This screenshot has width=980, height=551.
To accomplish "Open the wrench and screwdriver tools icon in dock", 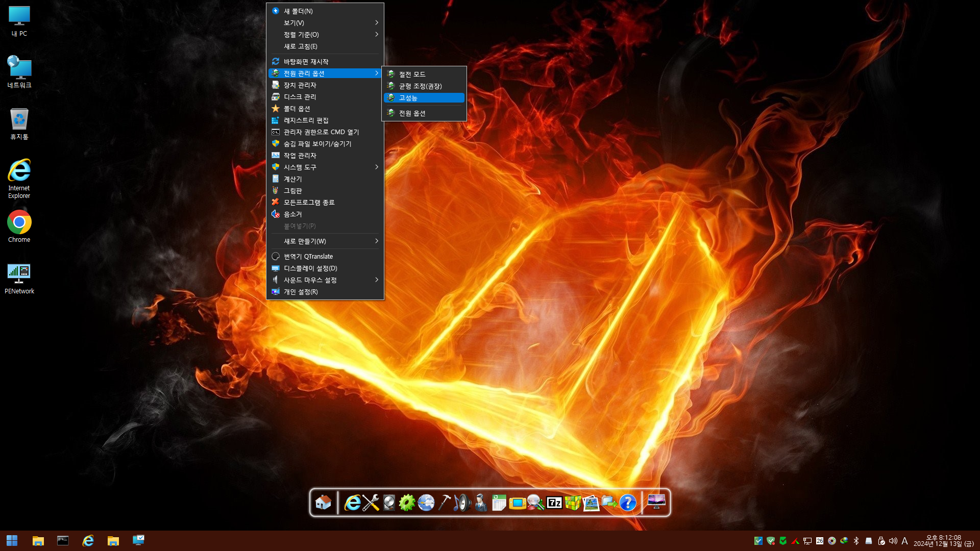I will pyautogui.click(x=371, y=503).
